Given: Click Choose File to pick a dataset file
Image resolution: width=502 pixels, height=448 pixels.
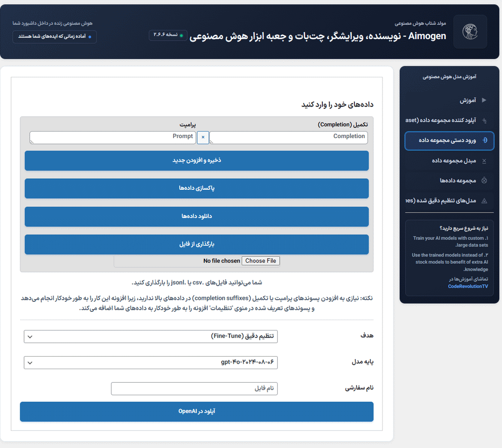Looking at the screenshot, I should point(261,261).
